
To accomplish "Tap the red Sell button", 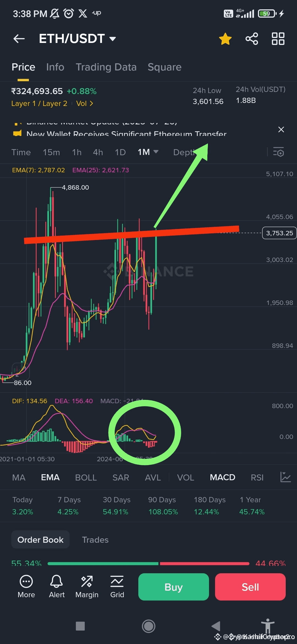I will (250, 587).
